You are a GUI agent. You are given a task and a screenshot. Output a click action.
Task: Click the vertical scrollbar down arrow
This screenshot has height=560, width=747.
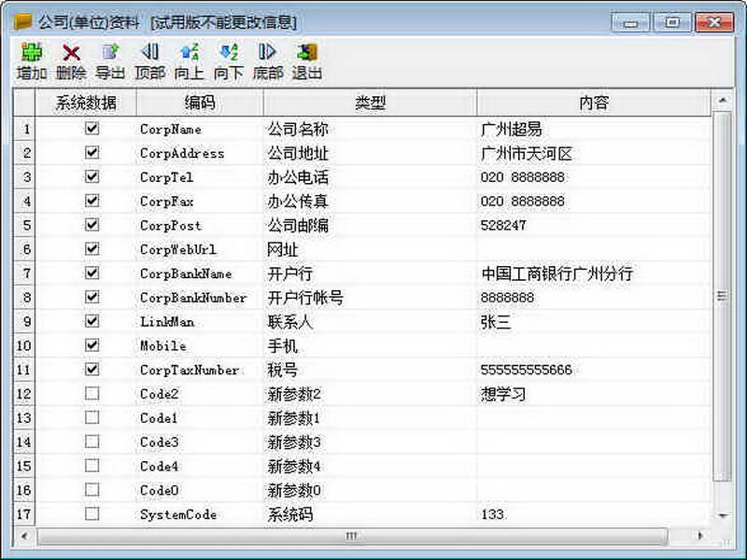721,515
